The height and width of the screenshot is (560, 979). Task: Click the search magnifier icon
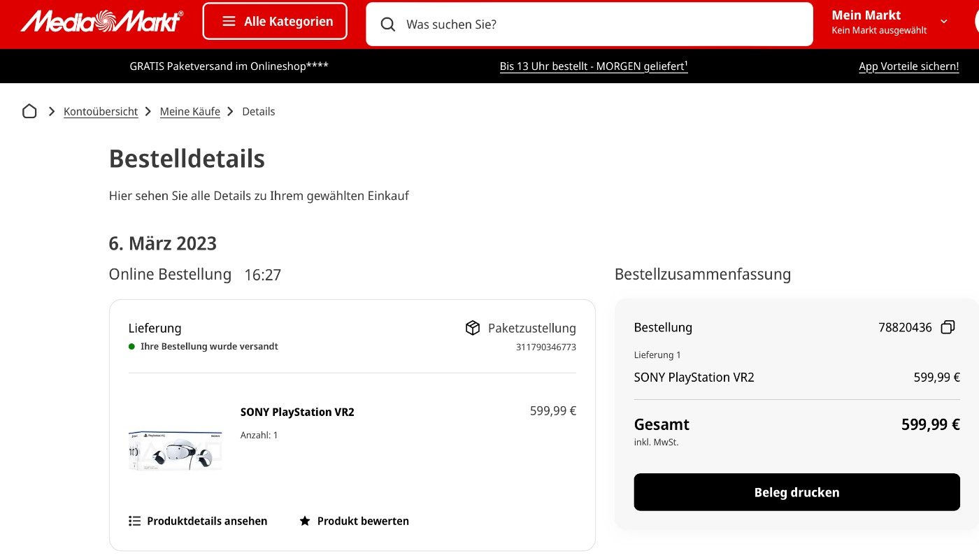click(x=388, y=24)
